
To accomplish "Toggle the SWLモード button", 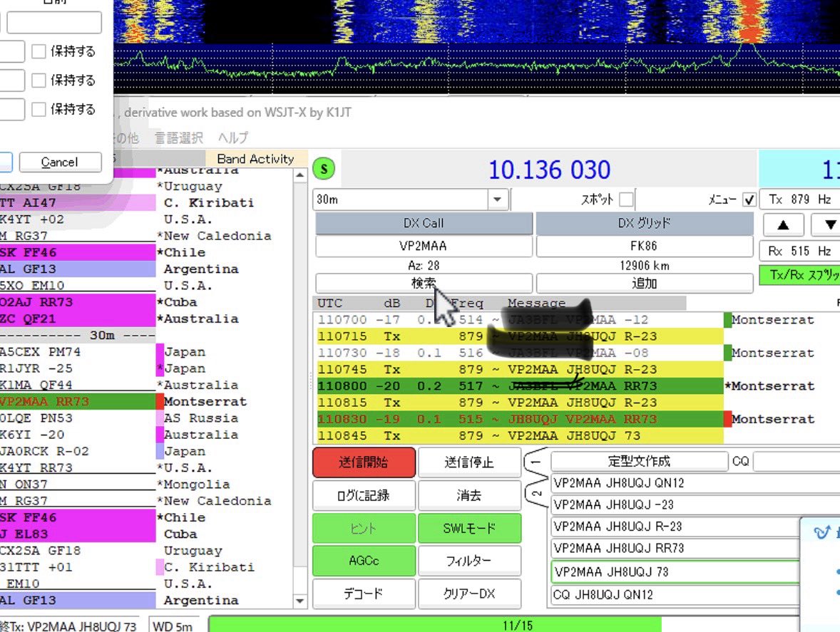I will coord(469,528).
